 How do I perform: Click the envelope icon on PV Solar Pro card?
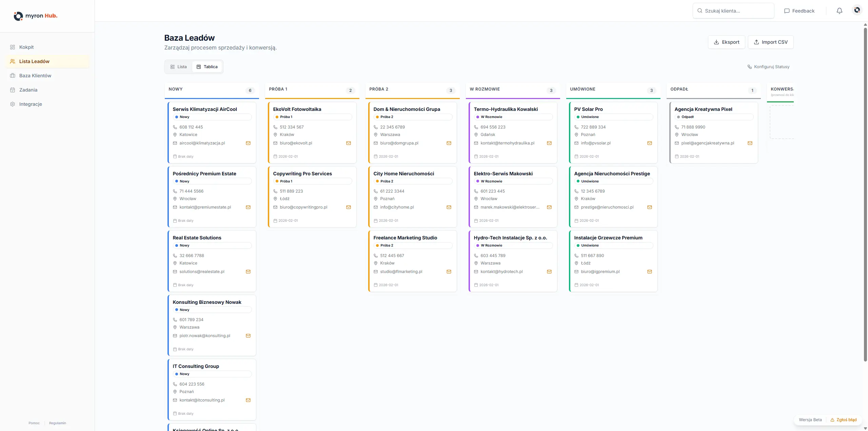pyautogui.click(x=650, y=143)
